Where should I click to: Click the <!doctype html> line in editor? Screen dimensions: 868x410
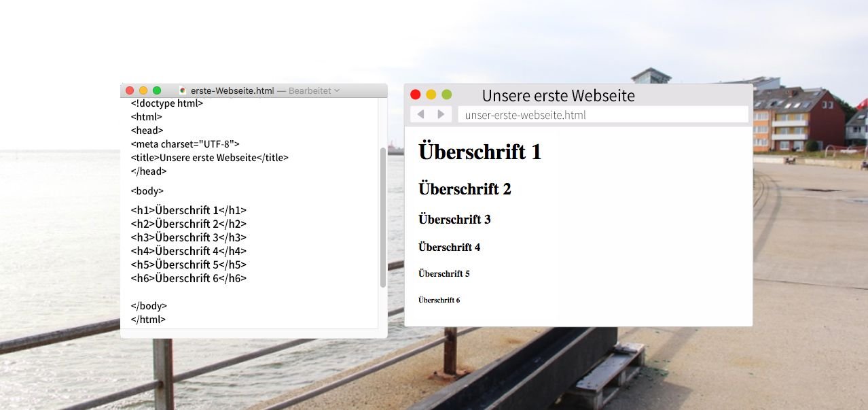click(x=167, y=103)
